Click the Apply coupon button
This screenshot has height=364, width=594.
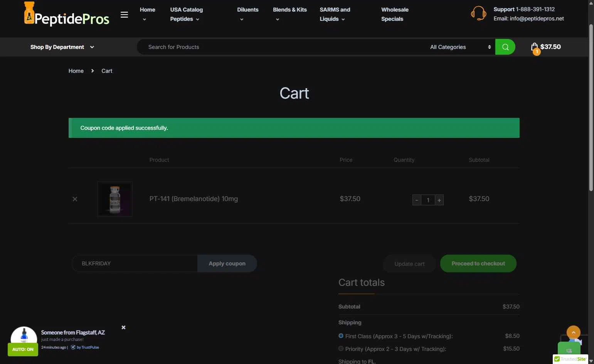227,263
